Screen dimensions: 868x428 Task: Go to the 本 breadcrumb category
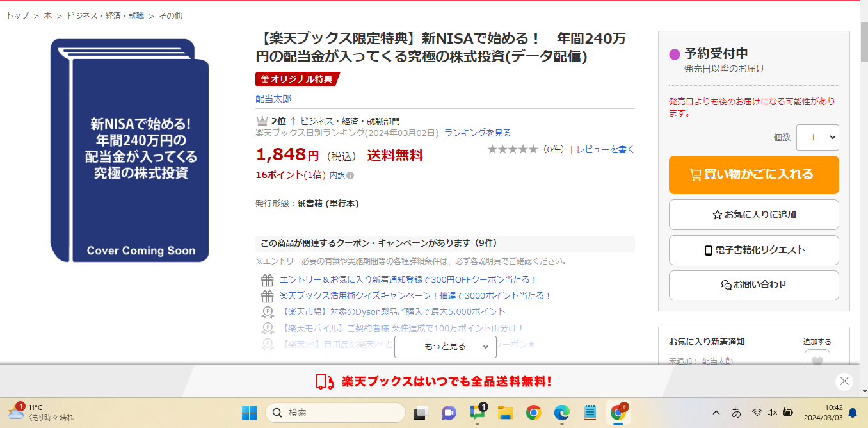tap(48, 15)
